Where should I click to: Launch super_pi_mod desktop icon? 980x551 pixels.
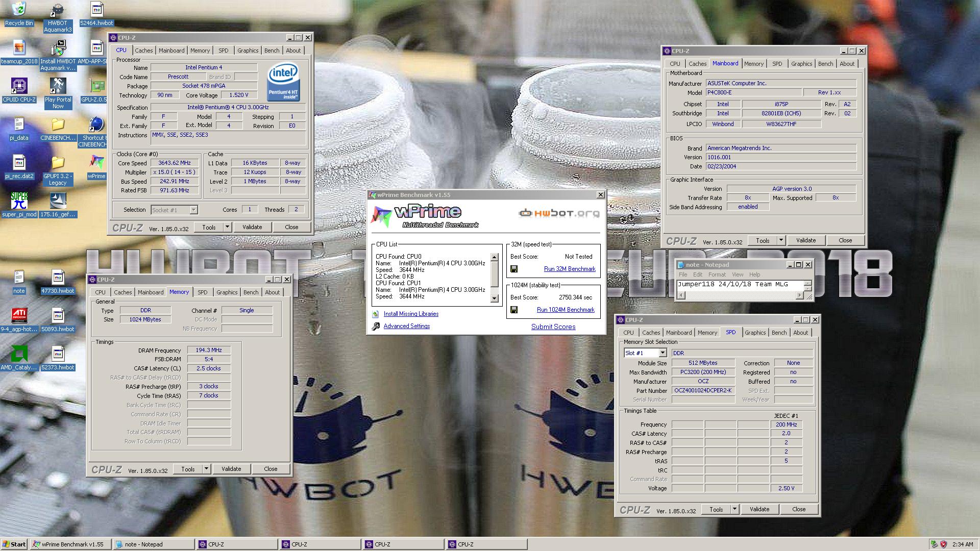tap(19, 205)
